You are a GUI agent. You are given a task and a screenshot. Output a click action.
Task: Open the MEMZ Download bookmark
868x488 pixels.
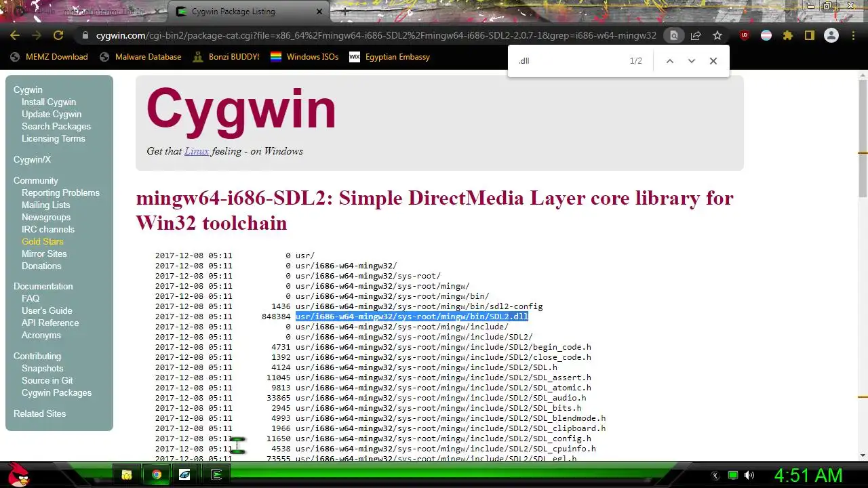pos(49,57)
